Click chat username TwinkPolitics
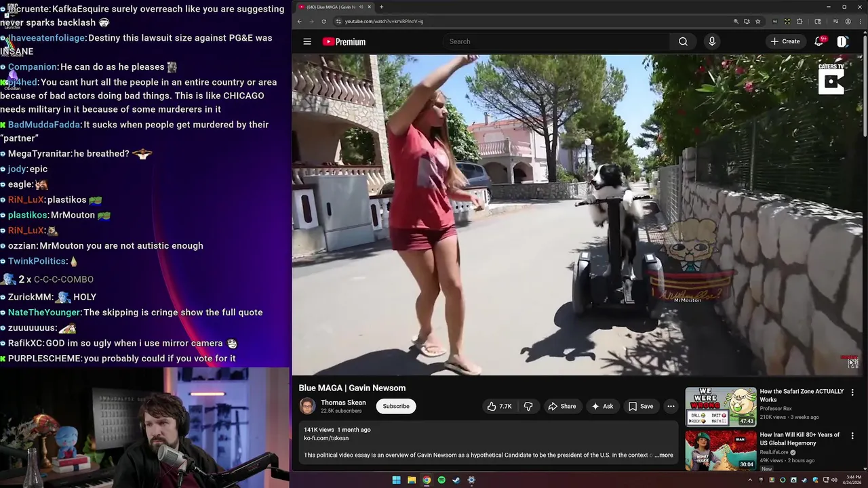 tap(37, 262)
